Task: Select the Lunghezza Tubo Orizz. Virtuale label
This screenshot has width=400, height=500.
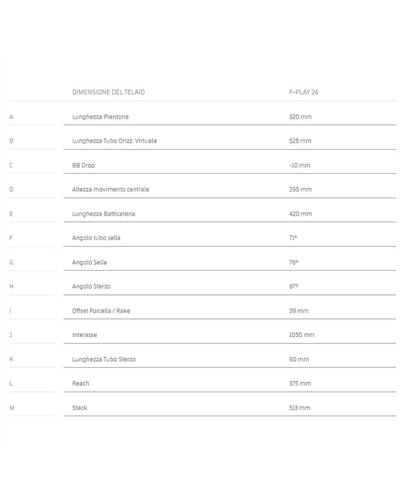Action: point(114,141)
